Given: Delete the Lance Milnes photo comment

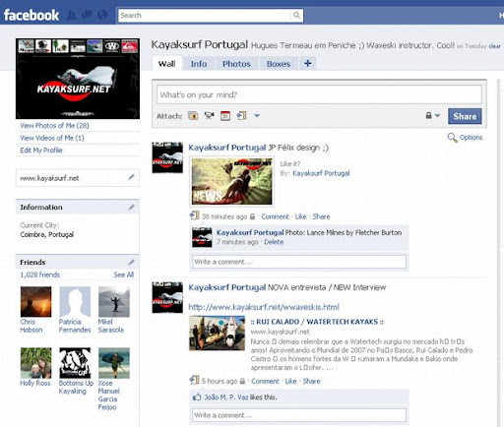Looking at the screenshot, I should [x=274, y=242].
